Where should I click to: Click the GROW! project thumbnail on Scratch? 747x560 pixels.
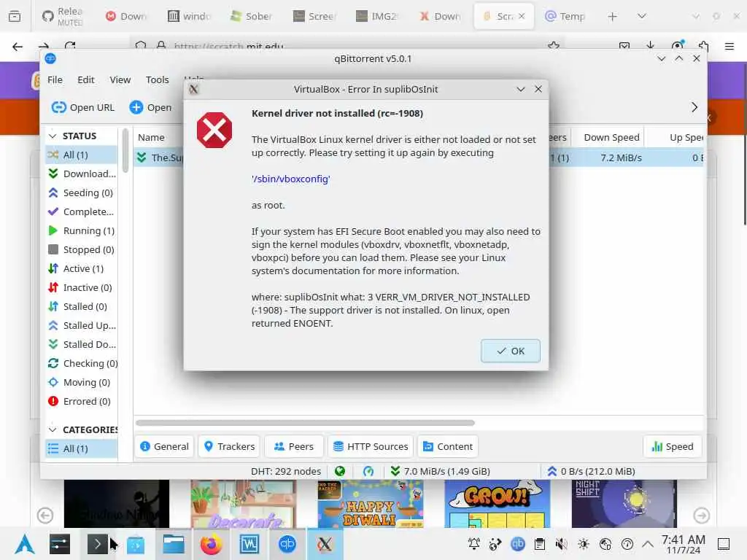point(497,504)
